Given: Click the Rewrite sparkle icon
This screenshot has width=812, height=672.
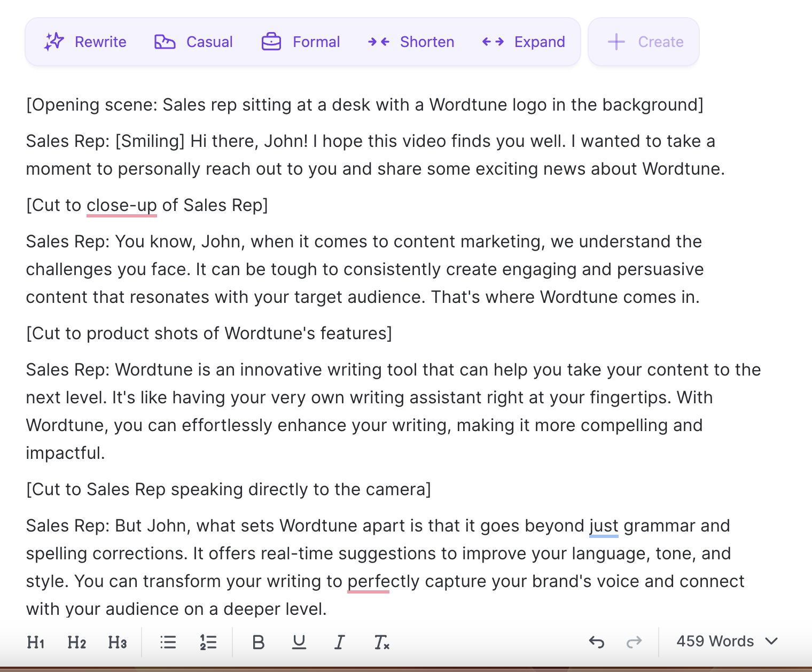Looking at the screenshot, I should coord(54,42).
